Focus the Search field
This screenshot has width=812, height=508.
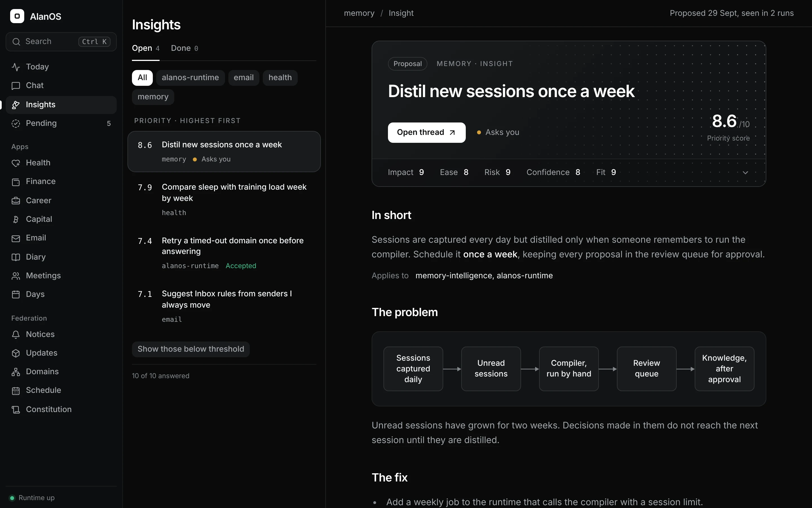pos(61,42)
